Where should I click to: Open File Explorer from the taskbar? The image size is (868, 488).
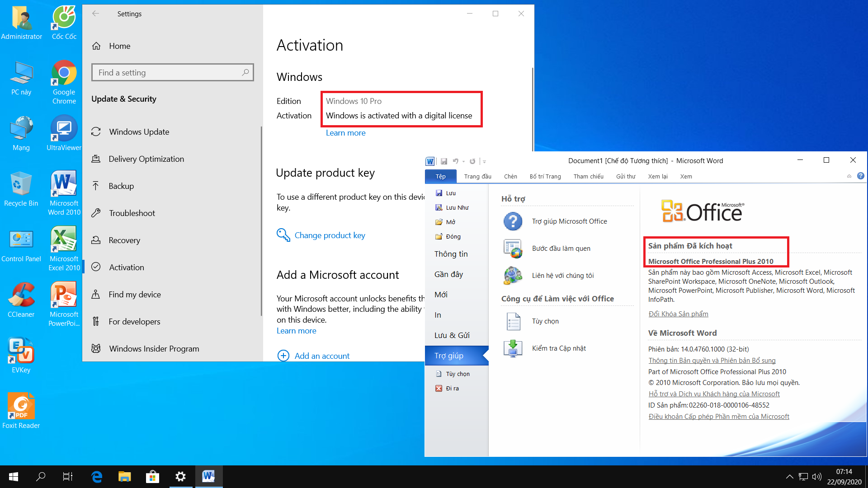coord(124,476)
